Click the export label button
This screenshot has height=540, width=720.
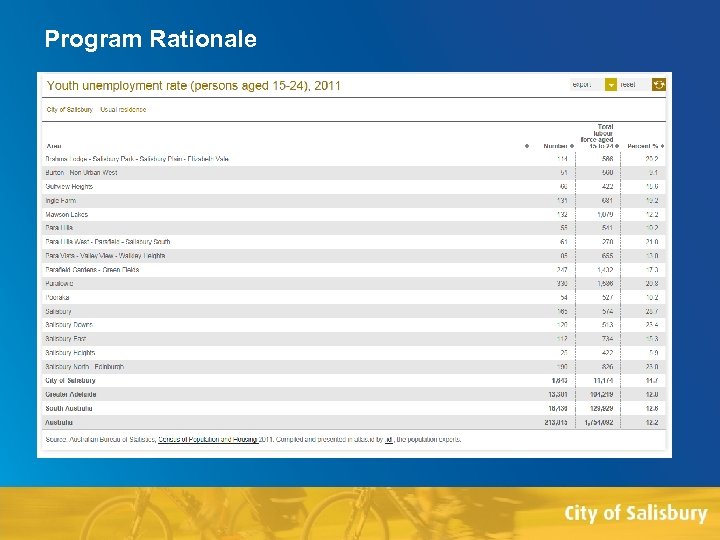(587, 84)
